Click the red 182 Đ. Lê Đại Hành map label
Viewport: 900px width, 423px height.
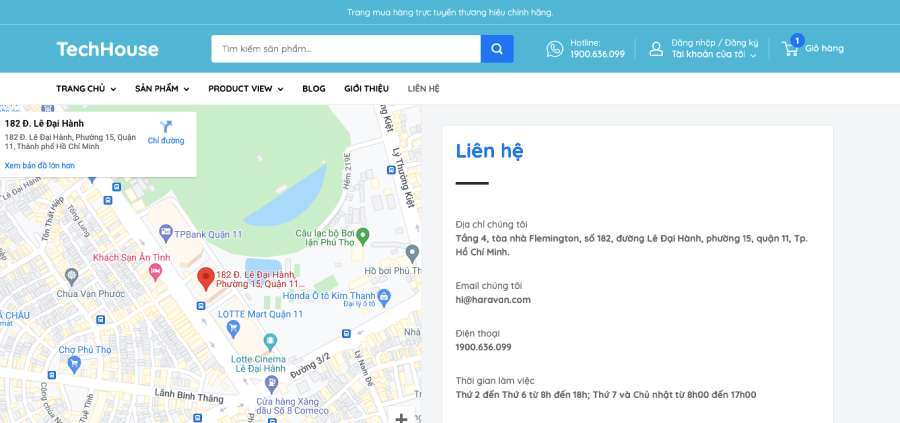259,280
